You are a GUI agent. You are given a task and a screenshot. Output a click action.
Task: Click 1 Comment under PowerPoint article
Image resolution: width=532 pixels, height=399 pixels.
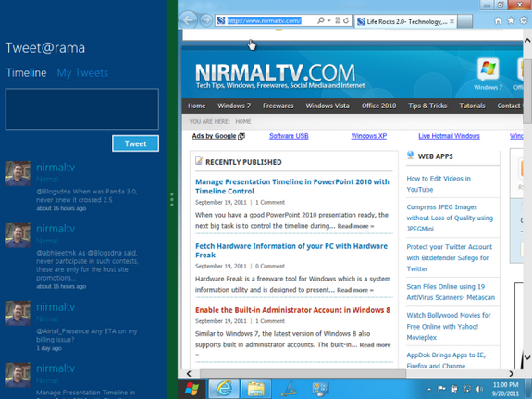270,203
